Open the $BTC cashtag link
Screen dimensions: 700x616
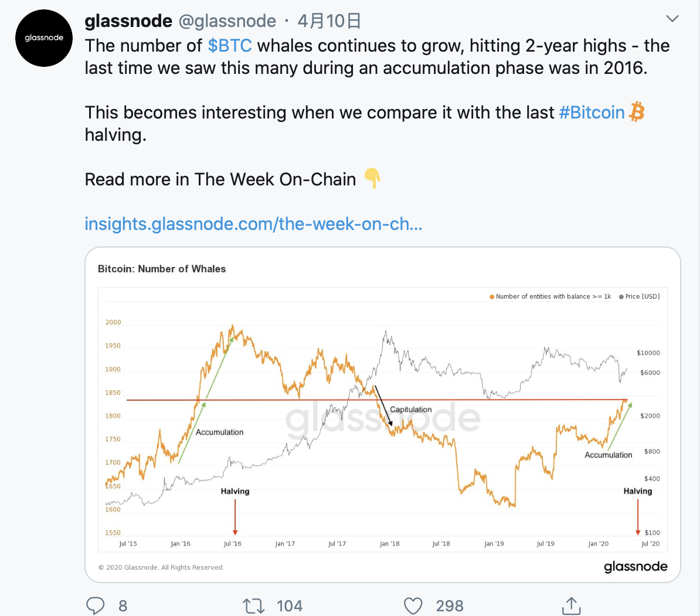coord(230,45)
